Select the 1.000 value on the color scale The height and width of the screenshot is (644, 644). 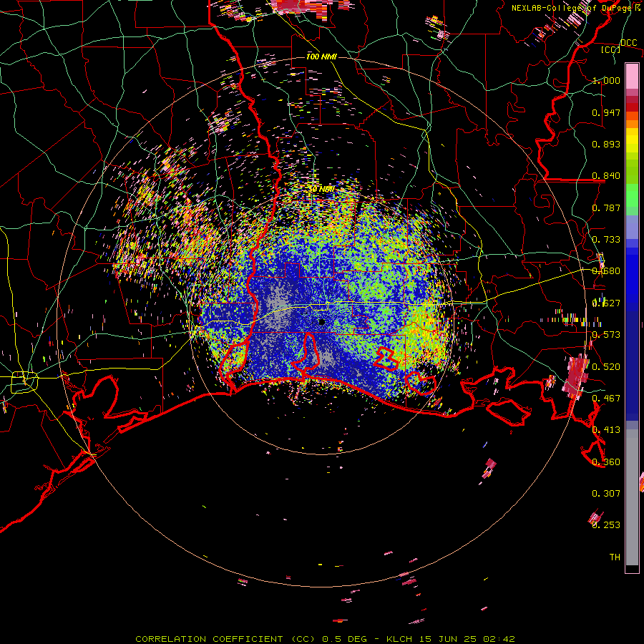click(x=606, y=80)
